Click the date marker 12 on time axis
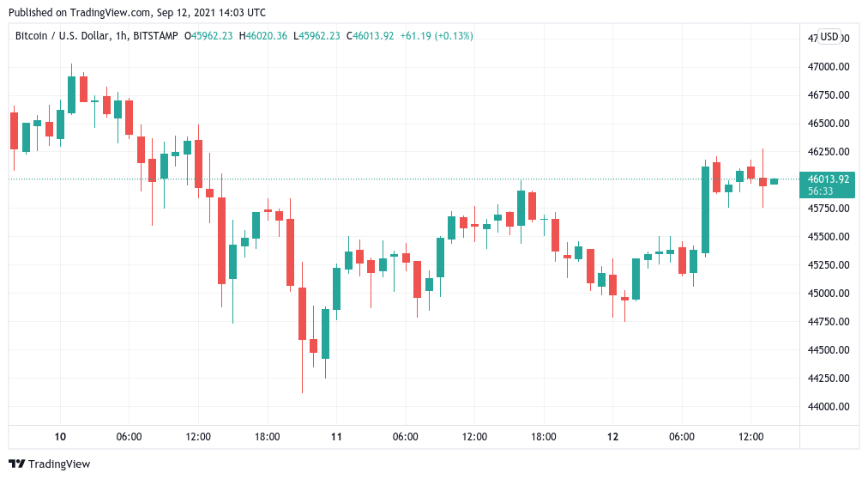 (x=612, y=436)
